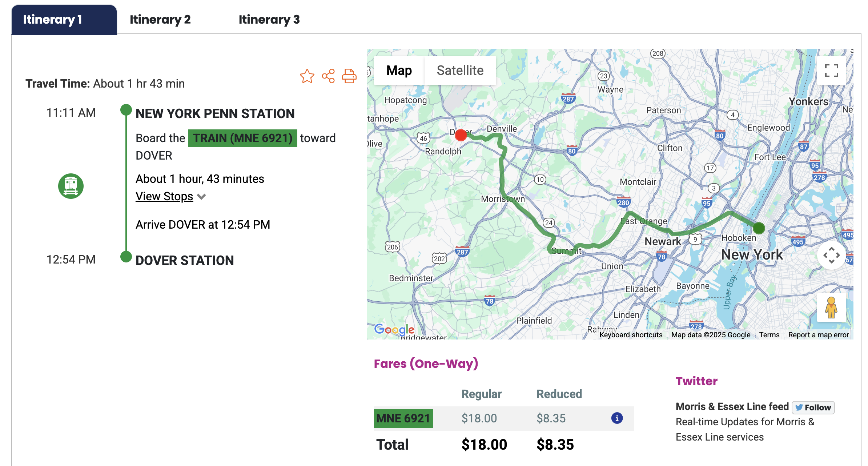Open the Itinerary 2 tab

[160, 20]
